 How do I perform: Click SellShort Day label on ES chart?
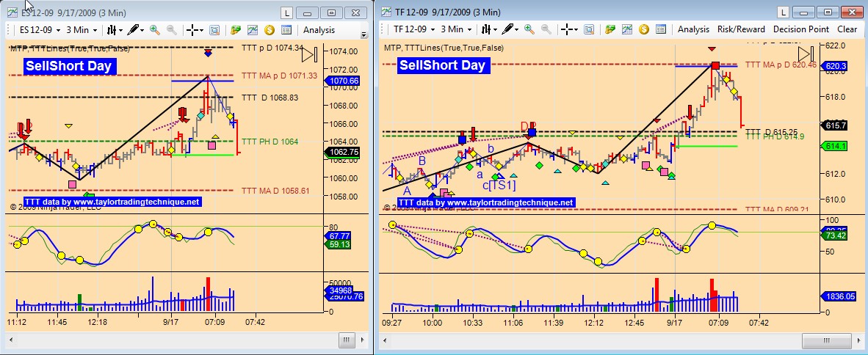click(70, 66)
